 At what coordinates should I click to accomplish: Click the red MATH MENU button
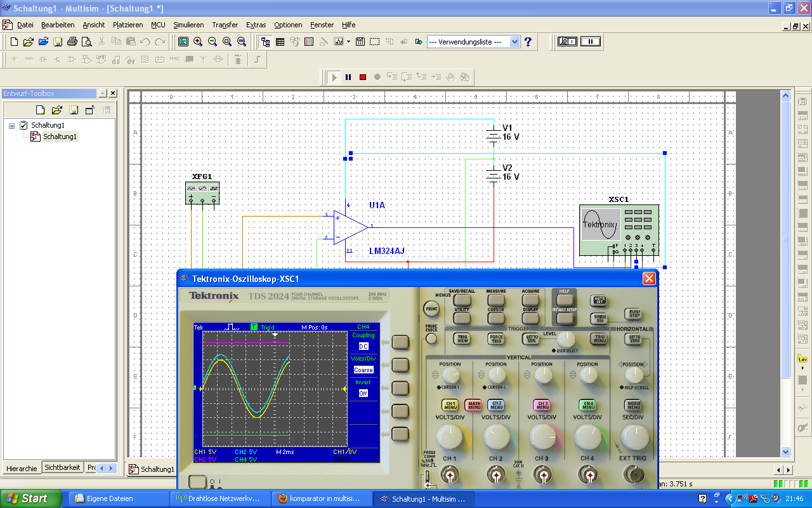[473, 405]
